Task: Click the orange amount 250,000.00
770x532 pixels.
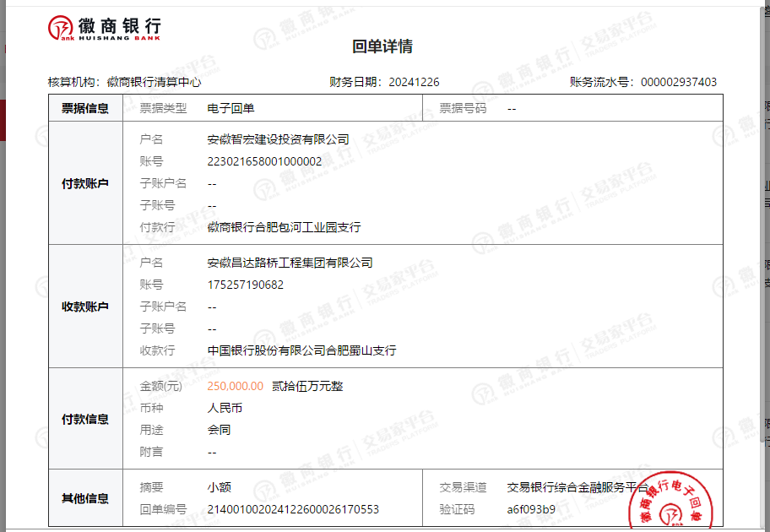Action: tap(235, 386)
